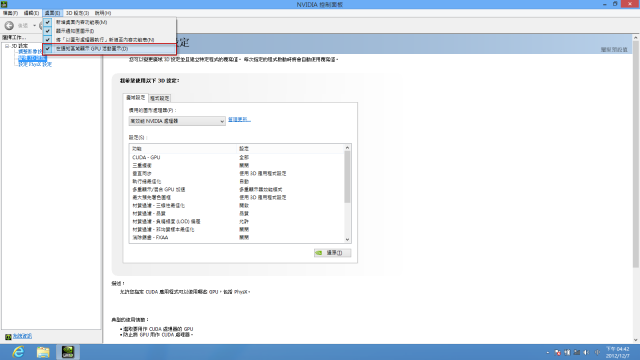Open the File (F) menu
Screen dimensions: 640x360
(10, 13)
